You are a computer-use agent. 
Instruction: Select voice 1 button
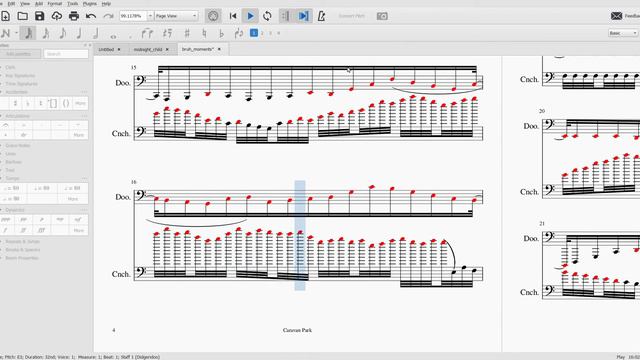click(x=254, y=33)
